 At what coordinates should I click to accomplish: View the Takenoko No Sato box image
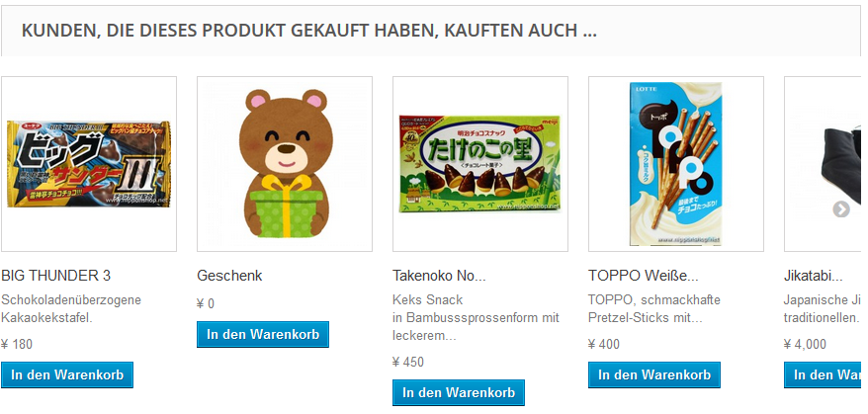pyautogui.click(x=480, y=164)
